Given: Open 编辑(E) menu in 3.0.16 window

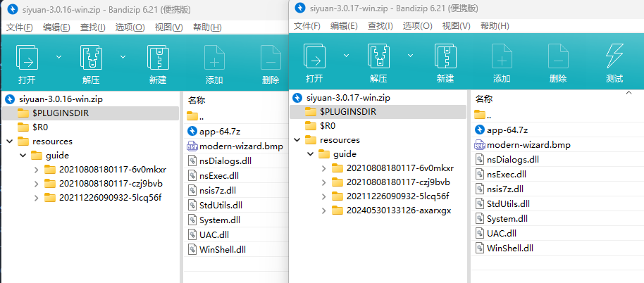Looking at the screenshot, I should (56, 27).
